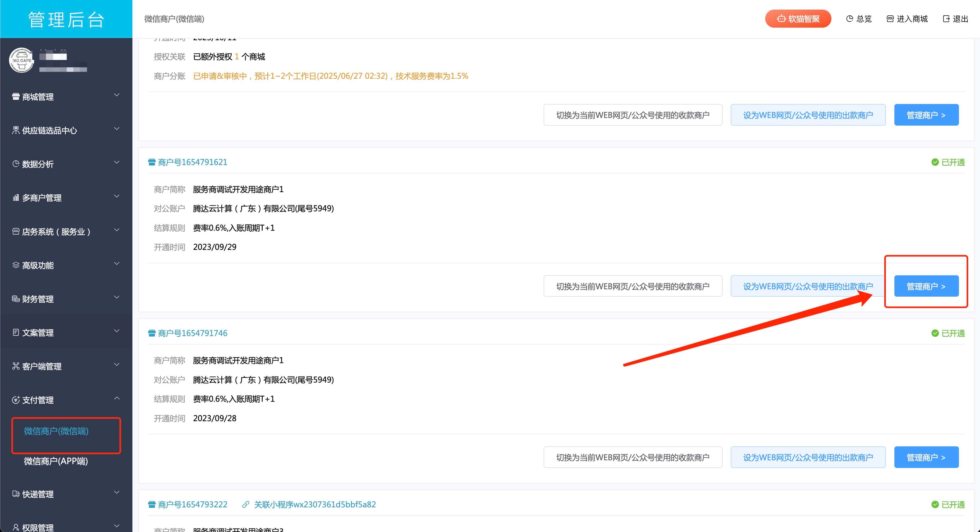Screen dimensions: 980x532
Task: Open 商户号1654791746 title link
Action: coord(193,333)
